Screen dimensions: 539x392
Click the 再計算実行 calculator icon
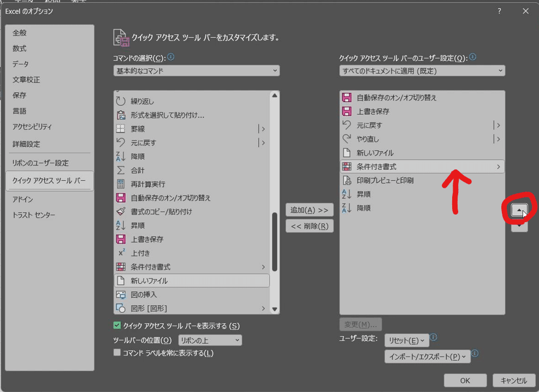pos(121,184)
